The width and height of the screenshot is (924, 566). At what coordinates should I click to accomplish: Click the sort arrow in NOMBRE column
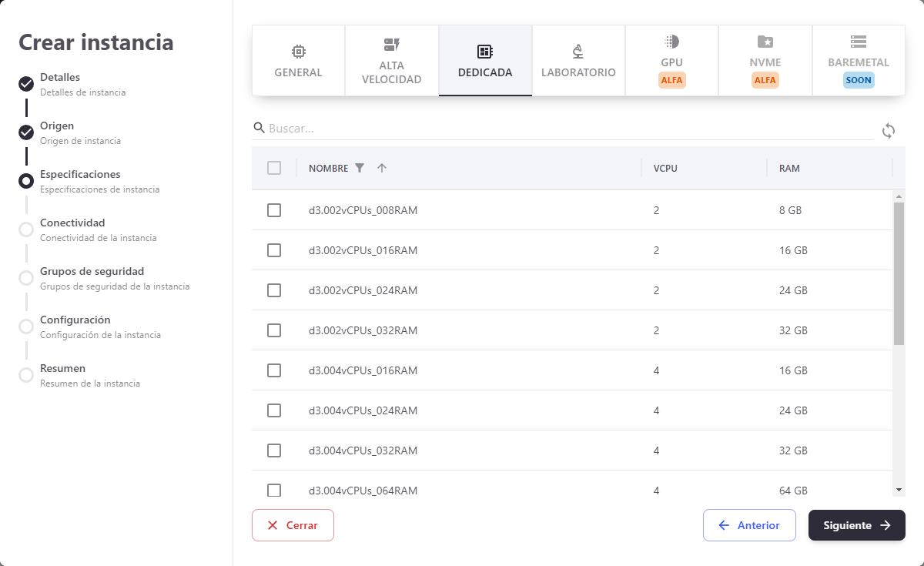[x=381, y=168]
